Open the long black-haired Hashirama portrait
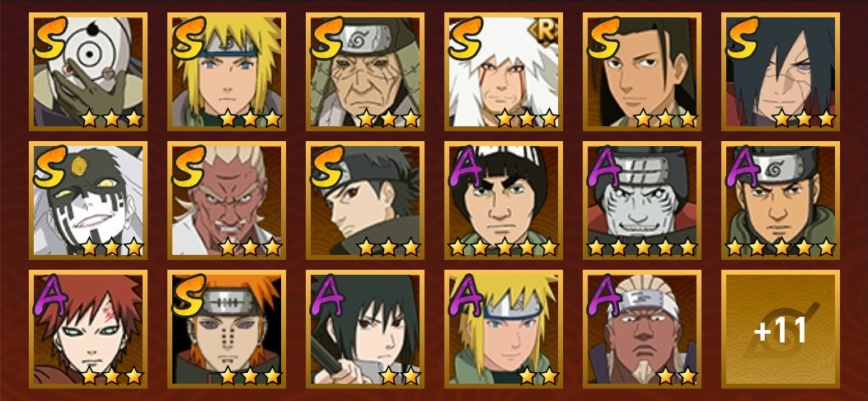Viewport: 868px width, 401px height. pos(642,72)
